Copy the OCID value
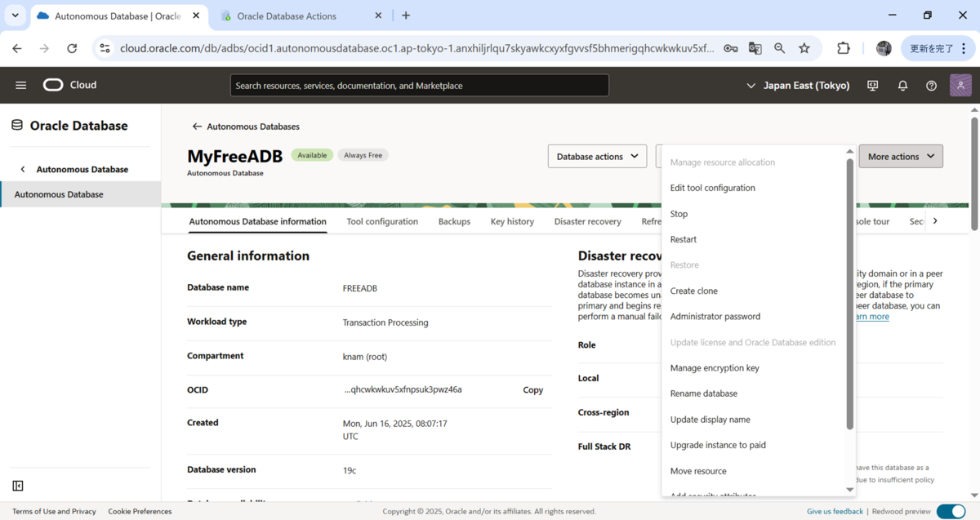This screenshot has height=520, width=980. tap(532, 390)
